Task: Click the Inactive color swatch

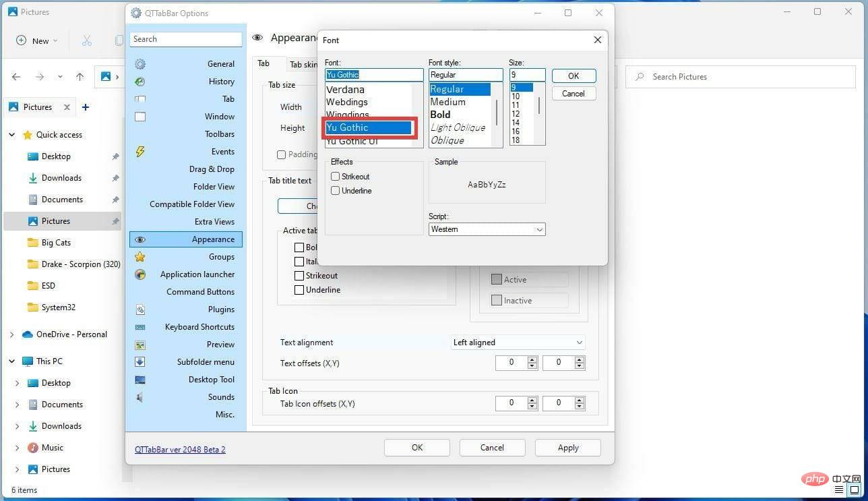Action: [497, 301]
